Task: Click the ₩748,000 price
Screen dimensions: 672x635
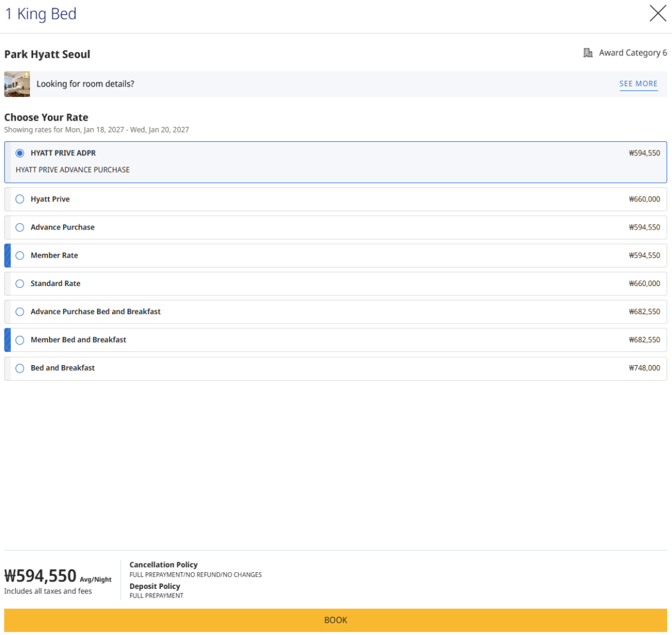Action: tap(644, 368)
